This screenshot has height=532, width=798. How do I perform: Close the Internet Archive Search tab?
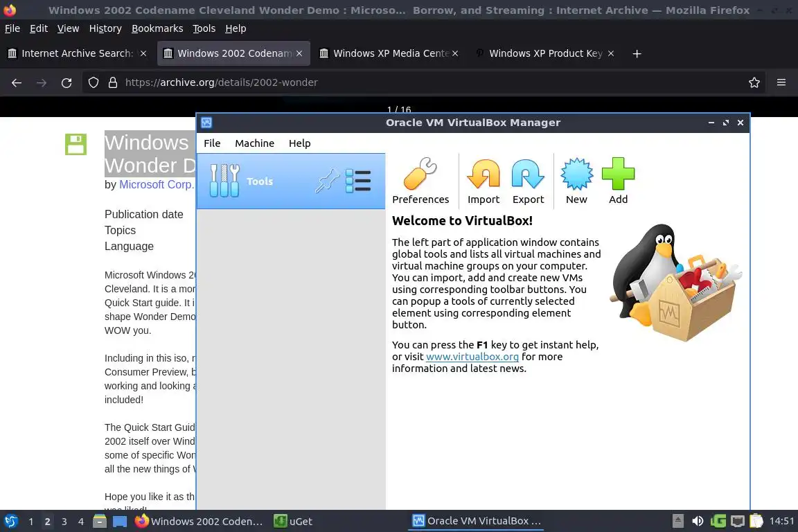(x=143, y=53)
